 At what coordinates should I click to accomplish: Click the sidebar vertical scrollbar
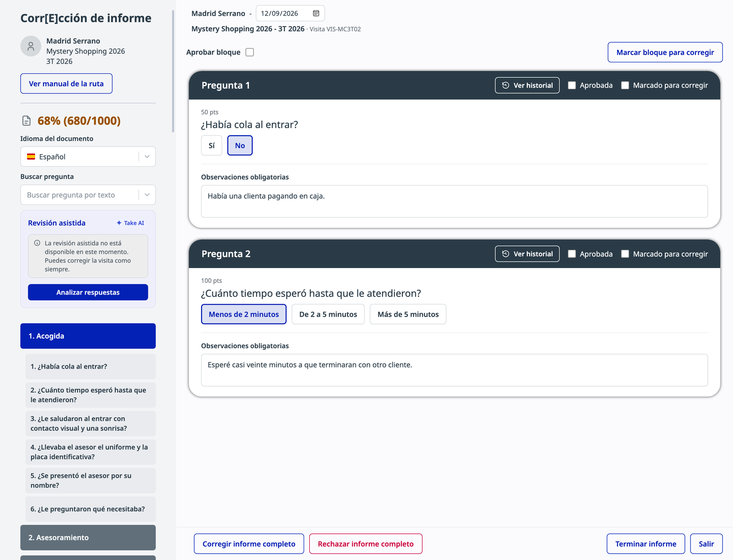point(173,71)
